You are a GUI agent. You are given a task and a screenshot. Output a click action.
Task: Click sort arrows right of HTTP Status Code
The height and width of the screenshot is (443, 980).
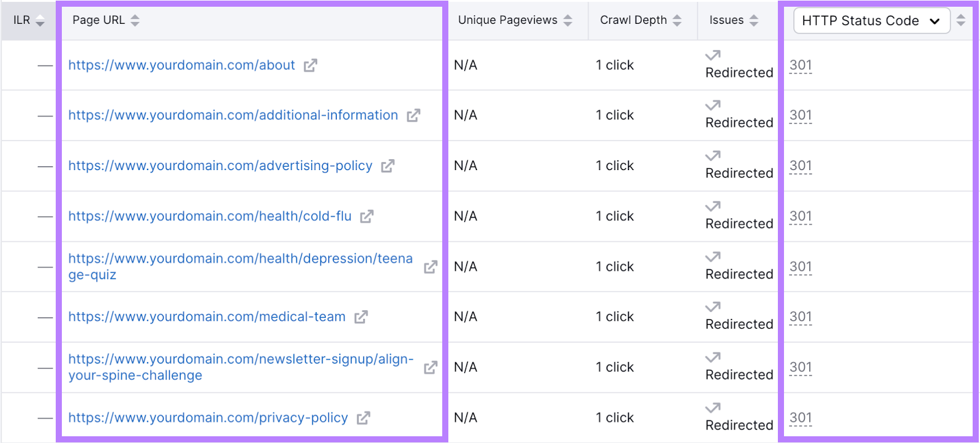[x=960, y=21]
